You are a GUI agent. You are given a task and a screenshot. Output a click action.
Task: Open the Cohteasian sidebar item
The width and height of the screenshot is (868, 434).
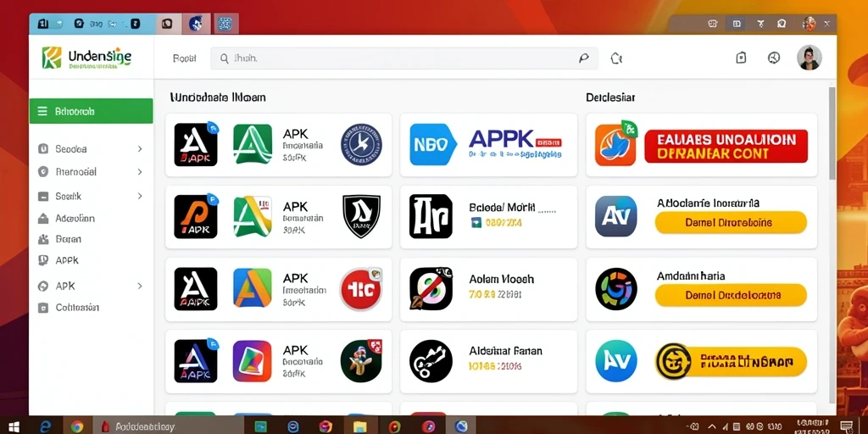coord(77,308)
